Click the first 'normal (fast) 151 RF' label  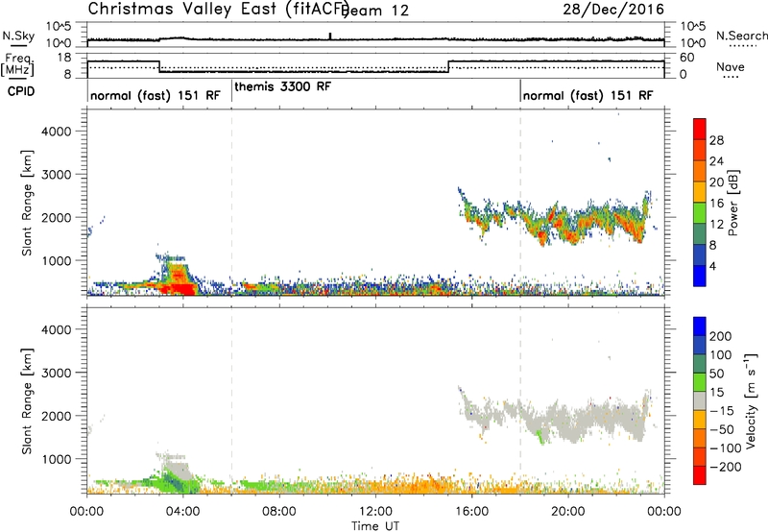pos(156,95)
